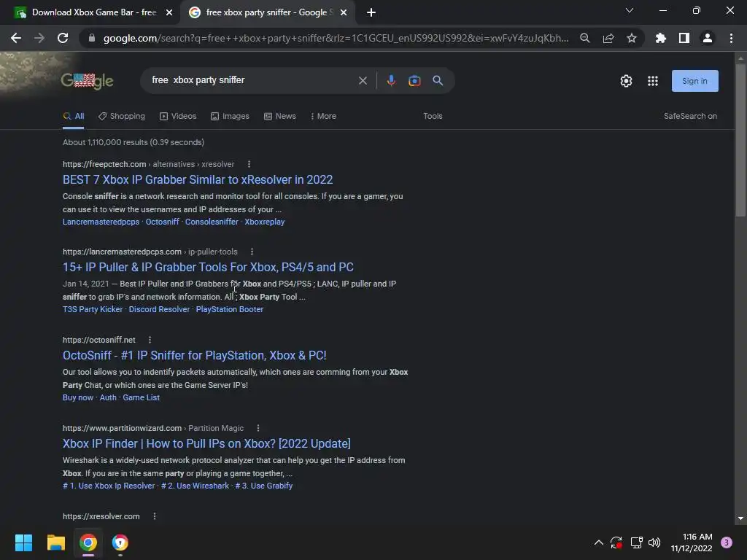Screen dimensions: 747x560
Task: Open the Use Grabify sitelink
Action: (263, 486)
